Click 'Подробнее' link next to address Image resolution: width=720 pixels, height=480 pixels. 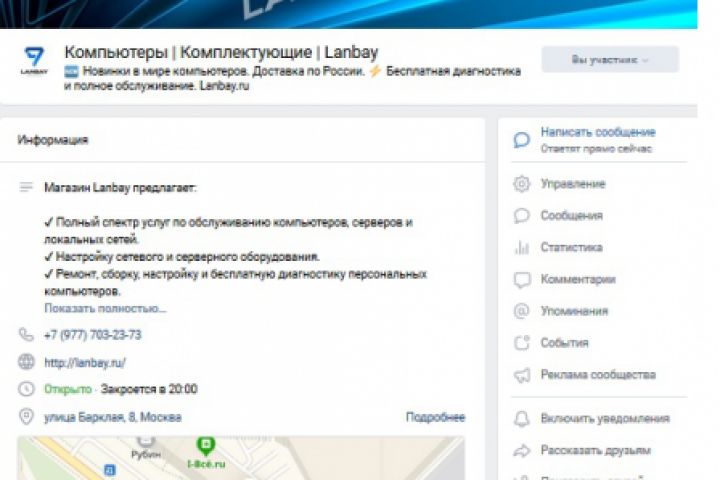(x=435, y=417)
